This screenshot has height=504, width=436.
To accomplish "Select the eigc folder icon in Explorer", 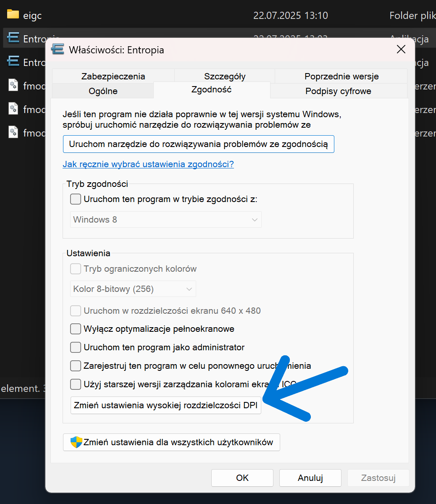I will [x=13, y=15].
